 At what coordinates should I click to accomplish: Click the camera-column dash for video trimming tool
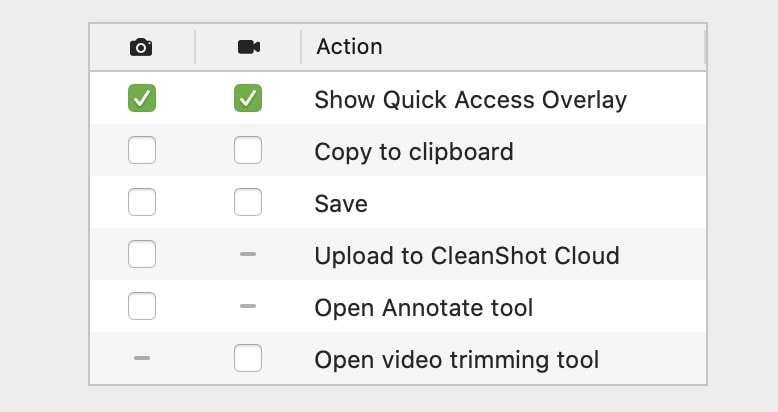tap(142, 358)
